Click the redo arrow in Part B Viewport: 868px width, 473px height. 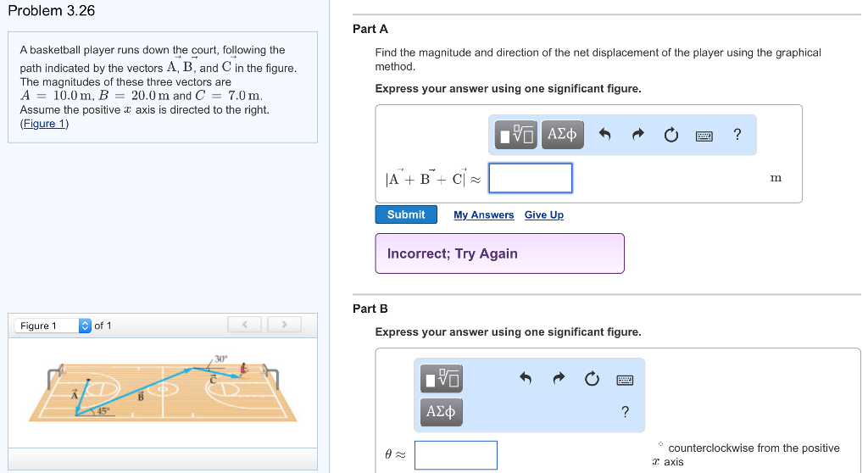(559, 378)
